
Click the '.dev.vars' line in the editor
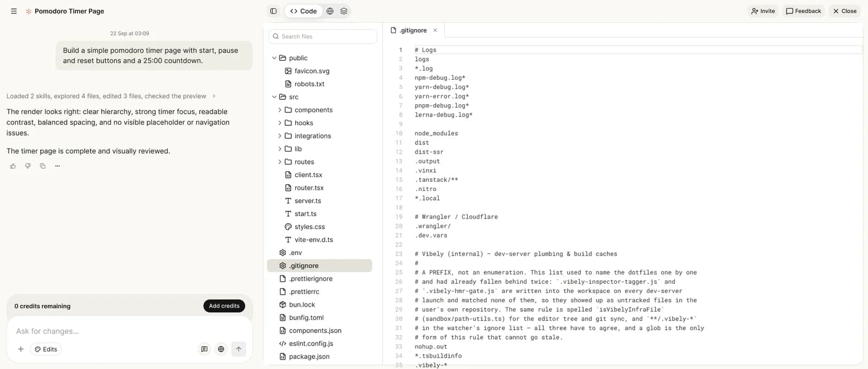tap(431, 236)
